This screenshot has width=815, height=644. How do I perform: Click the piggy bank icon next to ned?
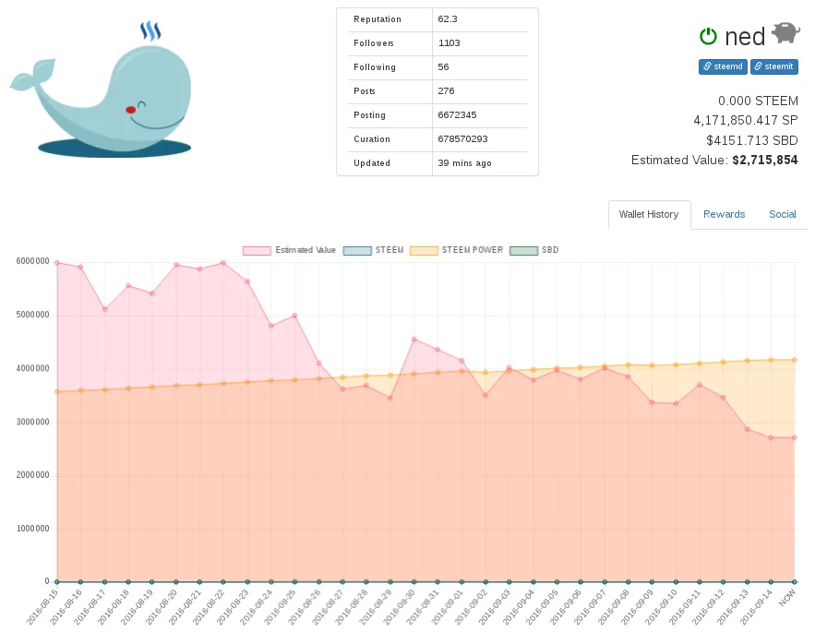[785, 33]
